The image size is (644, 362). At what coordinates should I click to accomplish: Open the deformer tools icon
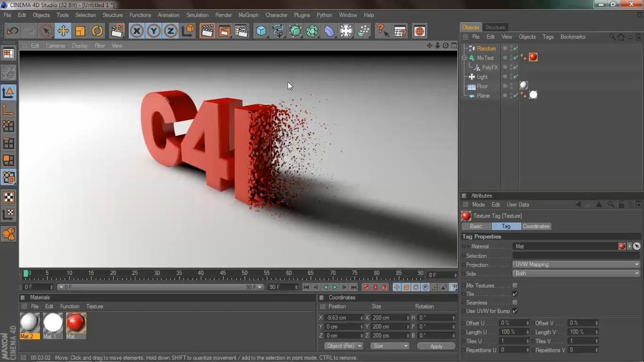point(329,31)
